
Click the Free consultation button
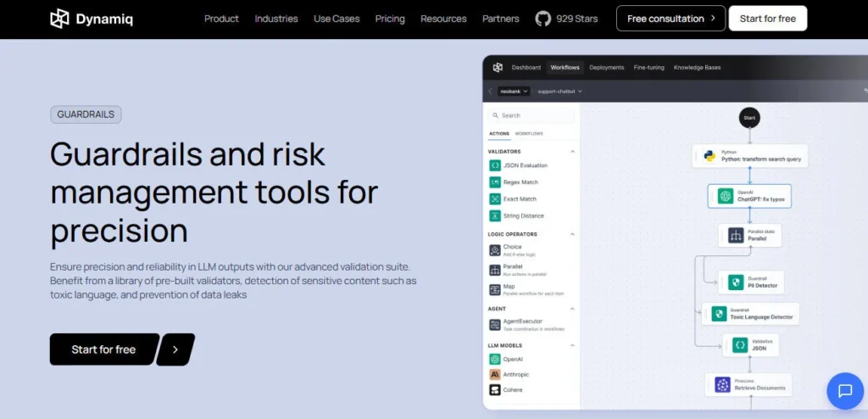671,19
